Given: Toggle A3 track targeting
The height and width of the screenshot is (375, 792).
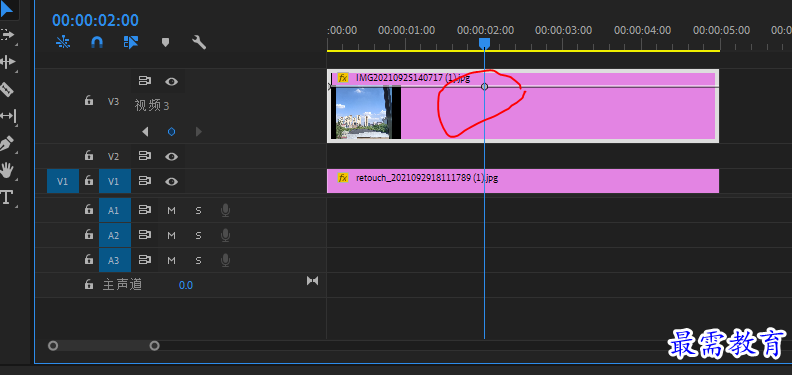Looking at the screenshot, I should pos(115,260).
